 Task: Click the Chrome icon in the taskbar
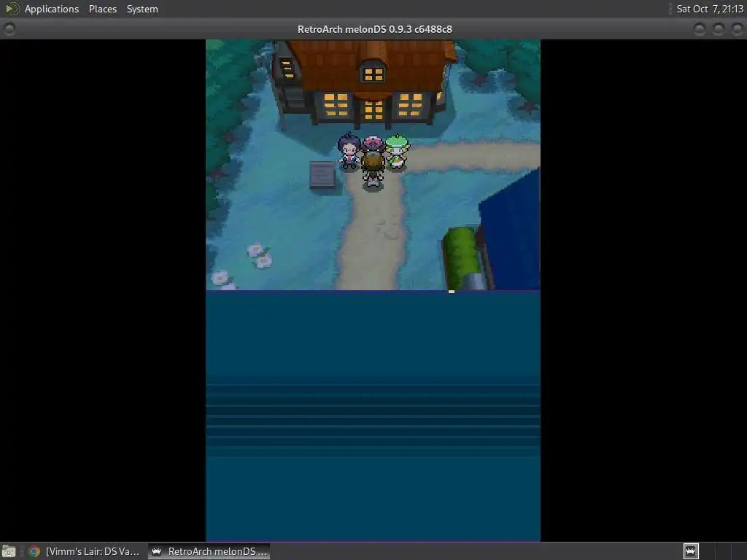(x=34, y=551)
